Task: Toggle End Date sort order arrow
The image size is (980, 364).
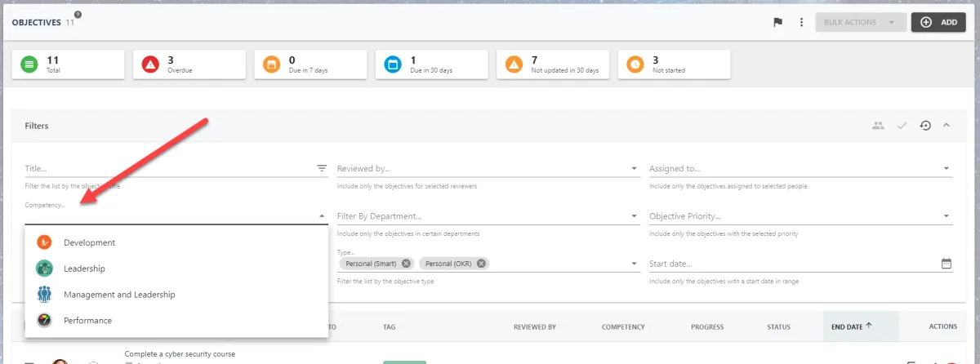Action: click(869, 326)
